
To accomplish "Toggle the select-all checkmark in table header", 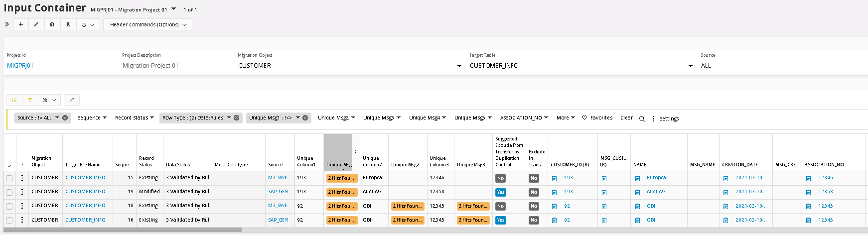I will click(x=9, y=166).
